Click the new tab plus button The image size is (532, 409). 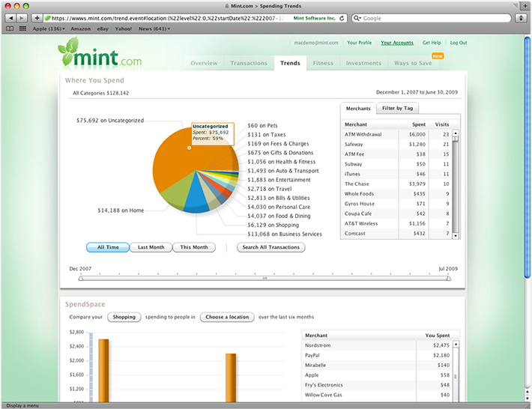point(525,6)
